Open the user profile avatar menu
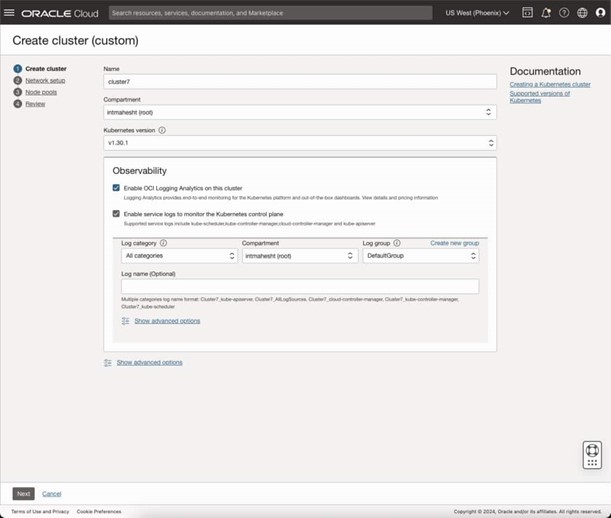 click(x=600, y=13)
